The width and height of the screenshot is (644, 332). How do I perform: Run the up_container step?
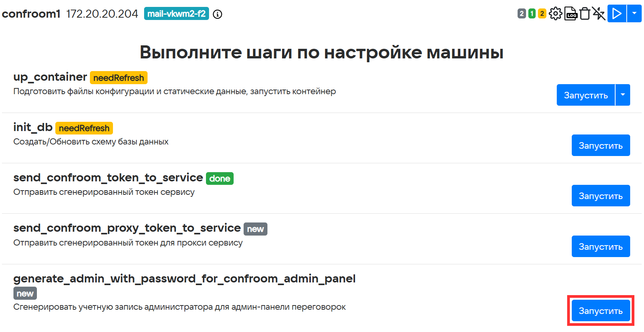coord(586,95)
